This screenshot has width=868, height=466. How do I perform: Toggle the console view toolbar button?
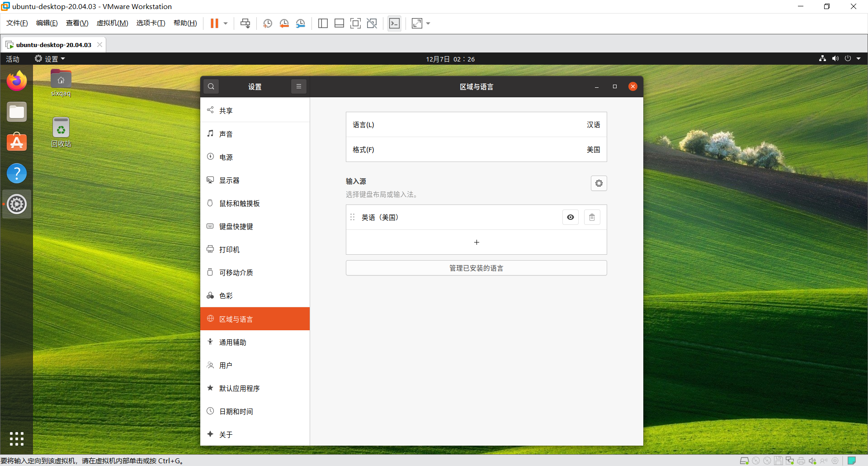[394, 23]
